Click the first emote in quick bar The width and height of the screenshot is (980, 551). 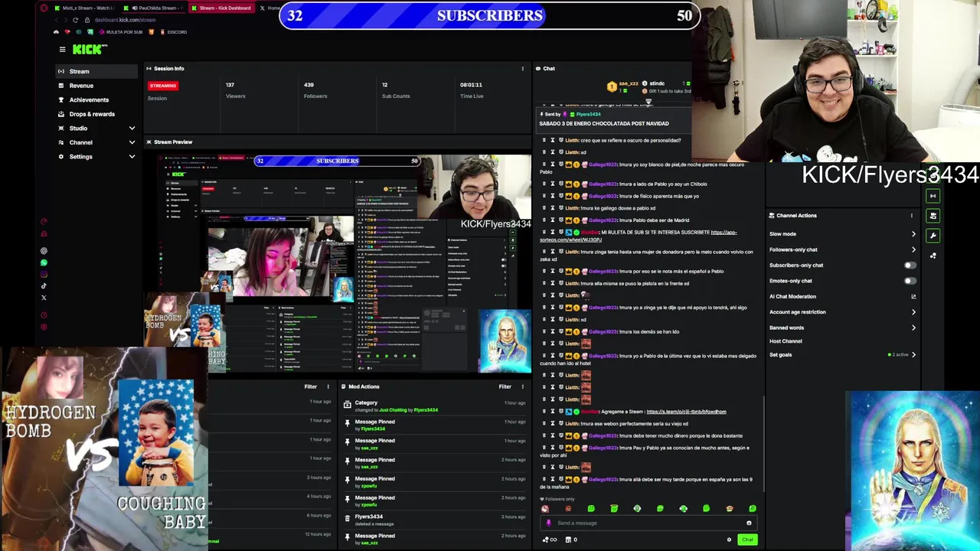[x=545, y=508]
